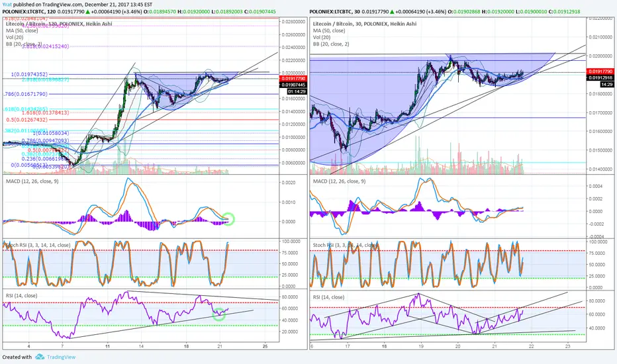This screenshot has width=617, height=364.
Task: Click 0.0020 on the MACD axis
Action: [x=288, y=183]
